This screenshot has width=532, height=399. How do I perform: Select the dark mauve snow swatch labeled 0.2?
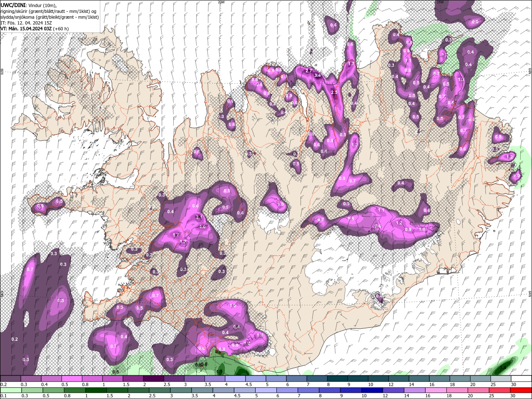coord(10,378)
